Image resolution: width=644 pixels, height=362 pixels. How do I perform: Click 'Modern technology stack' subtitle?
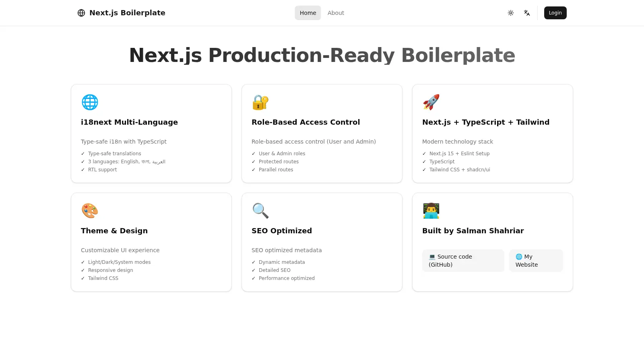pyautogui.click(x=458, y=142)
